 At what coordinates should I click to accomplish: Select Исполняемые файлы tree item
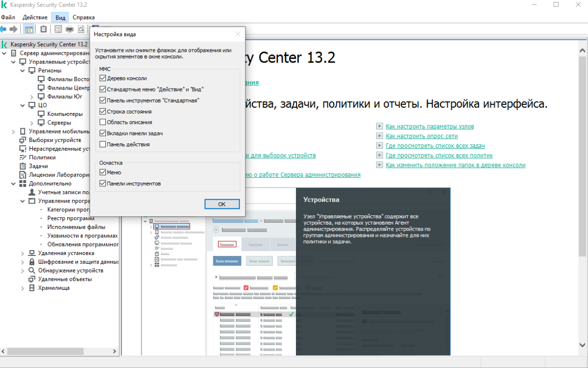coord(76,227)
